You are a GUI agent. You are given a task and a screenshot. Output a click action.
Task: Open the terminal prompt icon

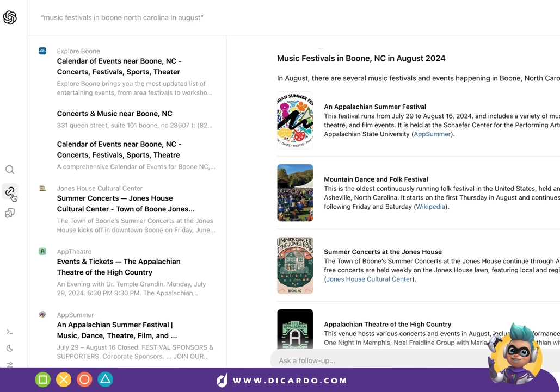click(x=10, y=332)
